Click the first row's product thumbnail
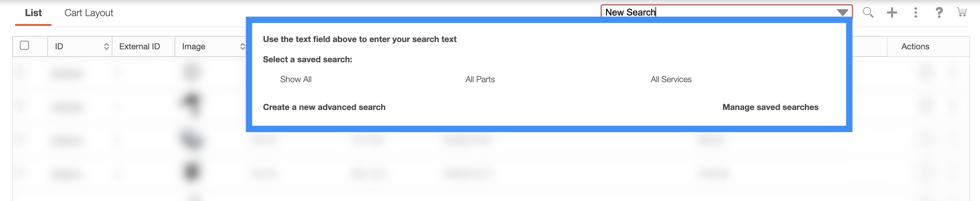 click(192, 72)
